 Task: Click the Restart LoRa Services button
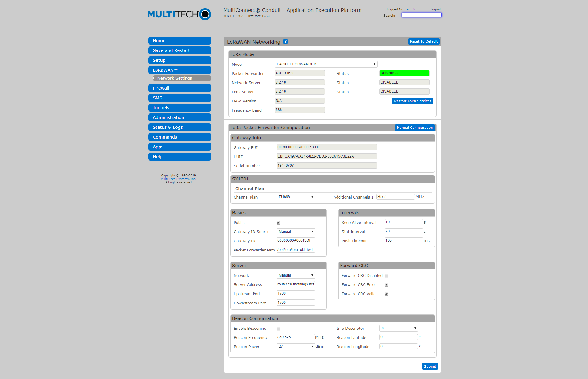click(413, 101)
